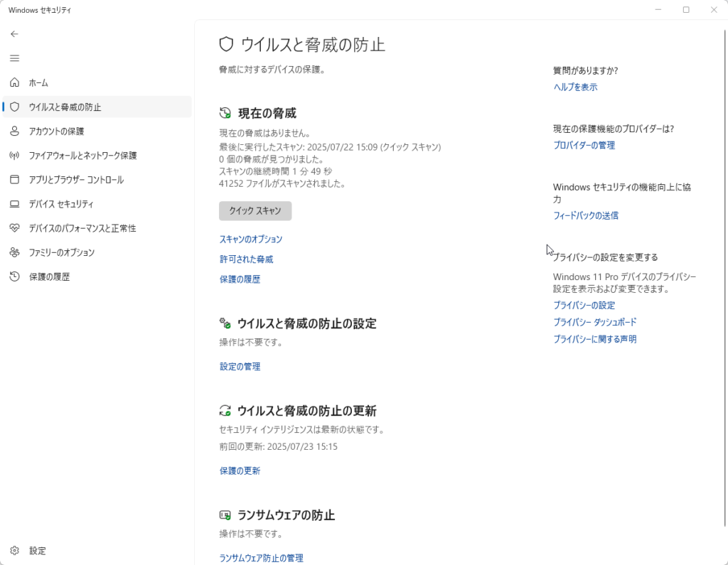Click ヘルプを表示 for assistance
The height and width of the screenshot is (565, 728).
pos(574,87)
